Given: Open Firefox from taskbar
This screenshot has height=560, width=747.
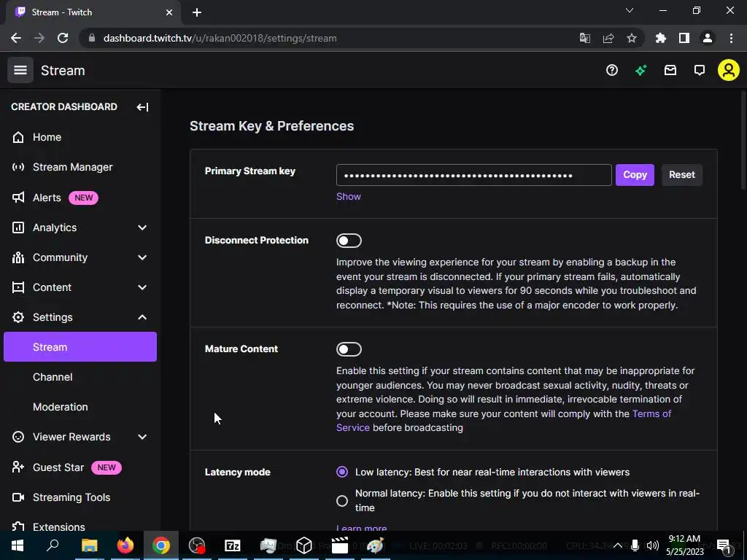Looking at the screenshot, I should 125,545.
